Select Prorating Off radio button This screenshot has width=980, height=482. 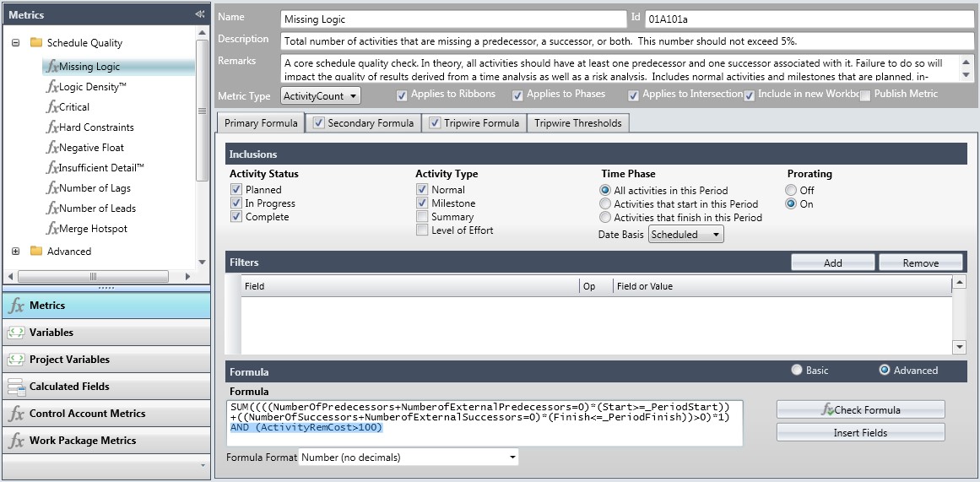click(x=792, y=190)
